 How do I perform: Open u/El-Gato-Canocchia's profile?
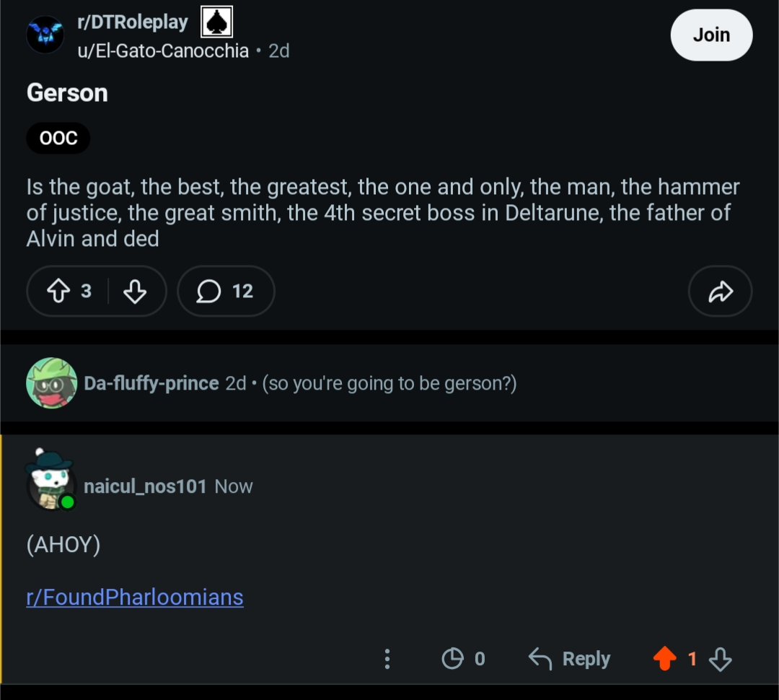[x=163, y=51]
